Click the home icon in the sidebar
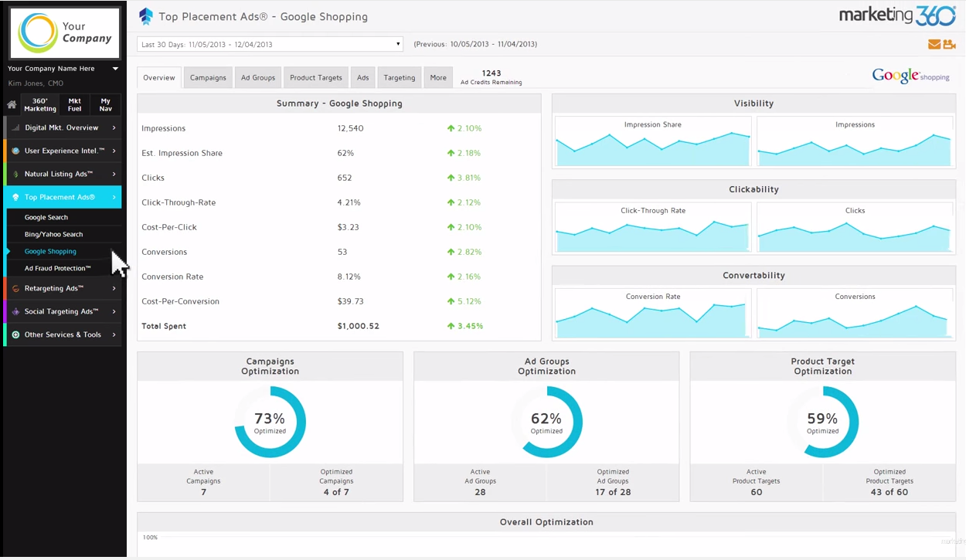 coord(11,104)
